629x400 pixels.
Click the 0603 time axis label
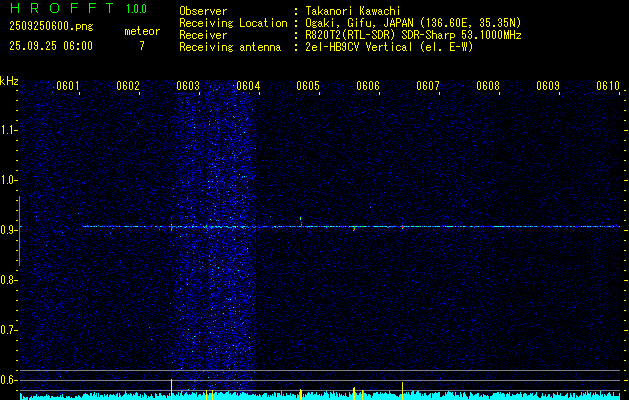[x=188, y=86]
